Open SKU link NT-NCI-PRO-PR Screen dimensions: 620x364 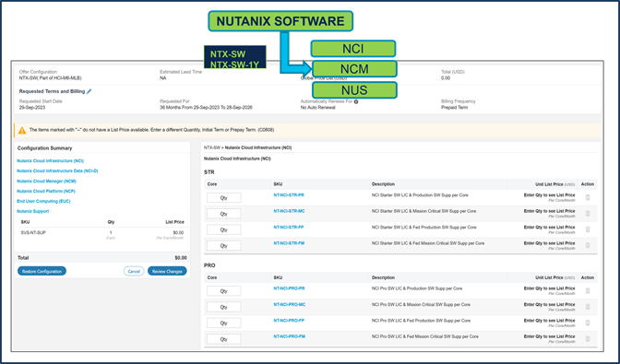click(x=289, y=288)
